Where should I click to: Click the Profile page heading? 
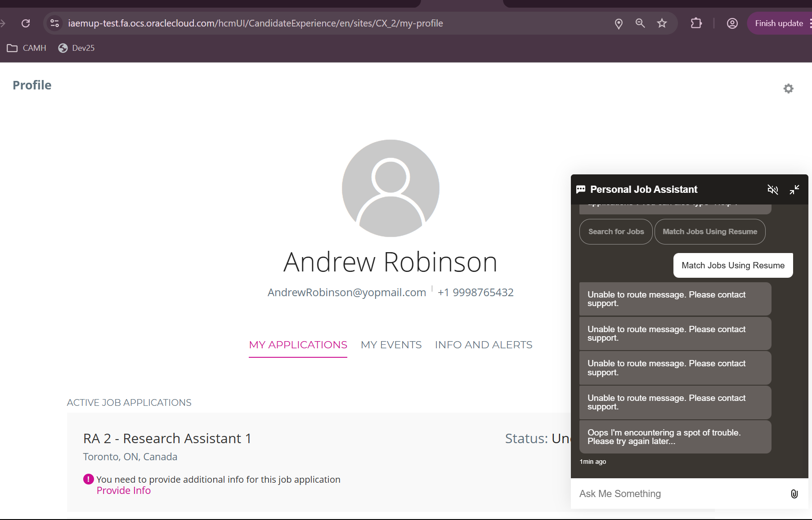pyautogui.click(x=32, y=85)
